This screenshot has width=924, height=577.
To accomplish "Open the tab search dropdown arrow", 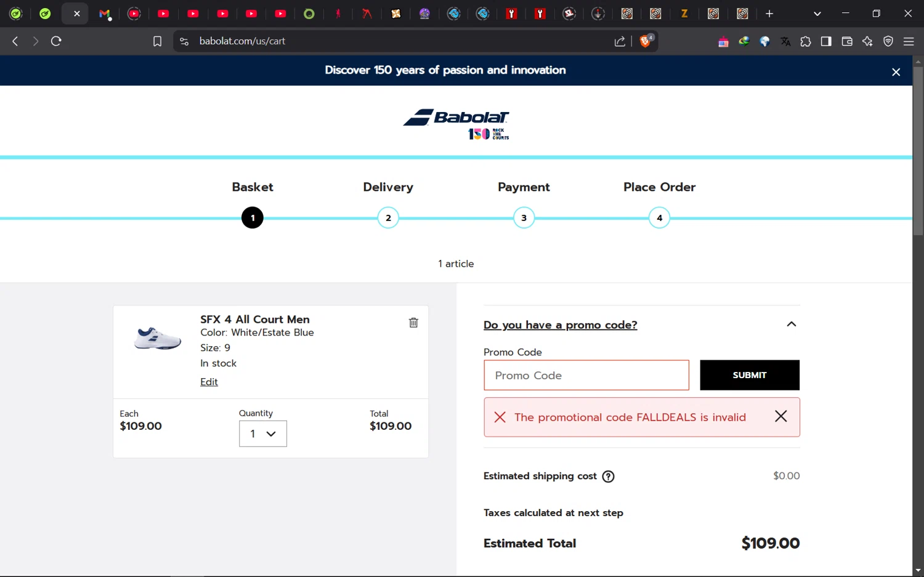I will click(x=817, y=14).
